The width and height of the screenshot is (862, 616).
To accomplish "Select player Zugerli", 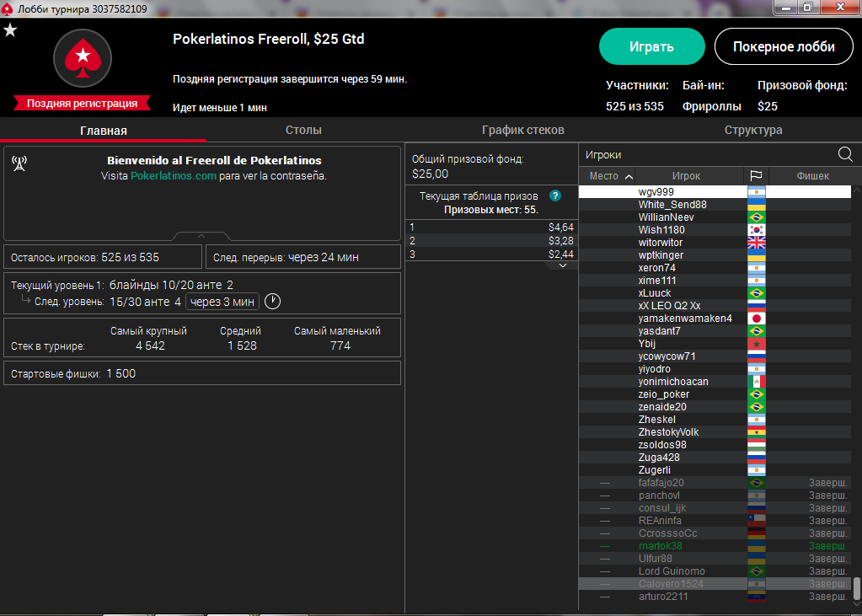I will tap(715, 470).
